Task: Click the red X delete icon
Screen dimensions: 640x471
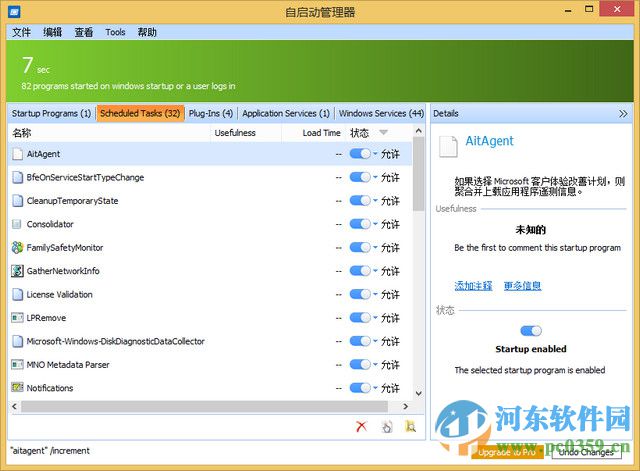Action: click(x=361, y=427)
